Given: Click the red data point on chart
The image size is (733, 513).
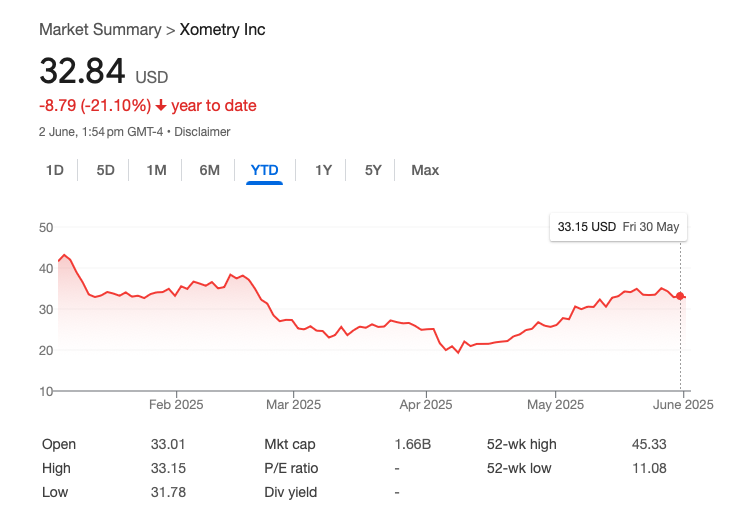Looking at the screenshot, I should [680, 296].
